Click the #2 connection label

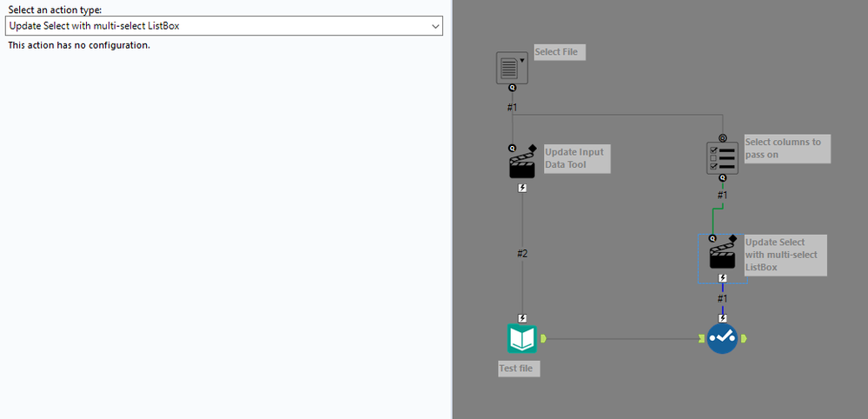[x=522, y=254]
